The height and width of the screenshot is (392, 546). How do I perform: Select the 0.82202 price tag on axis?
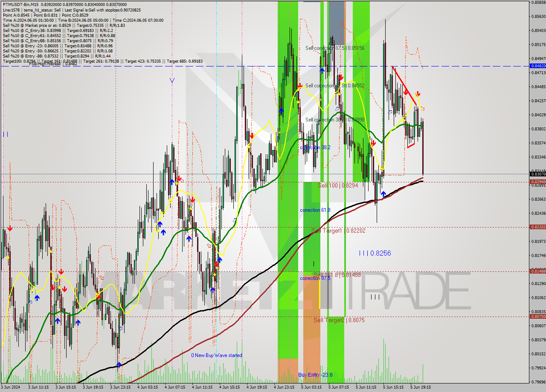click(537, 227)
